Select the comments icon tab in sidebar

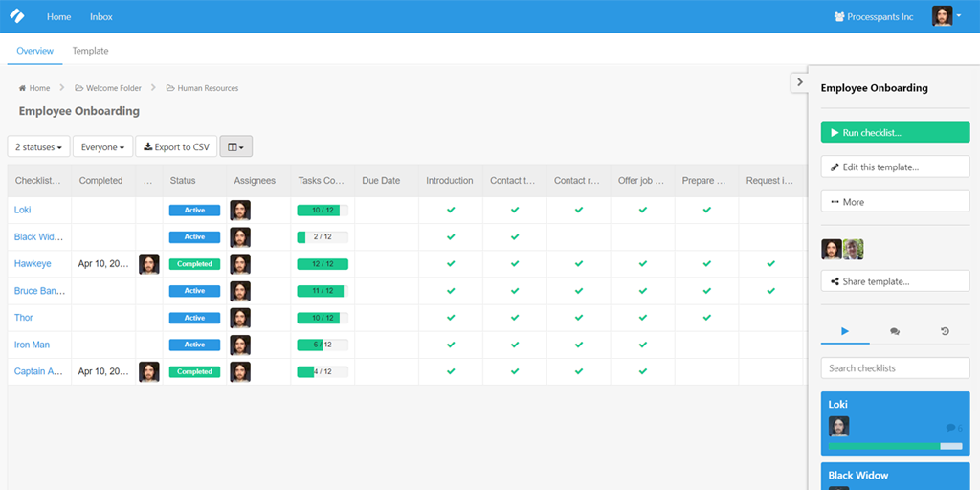pyautogui.click(x=895, y=331)
